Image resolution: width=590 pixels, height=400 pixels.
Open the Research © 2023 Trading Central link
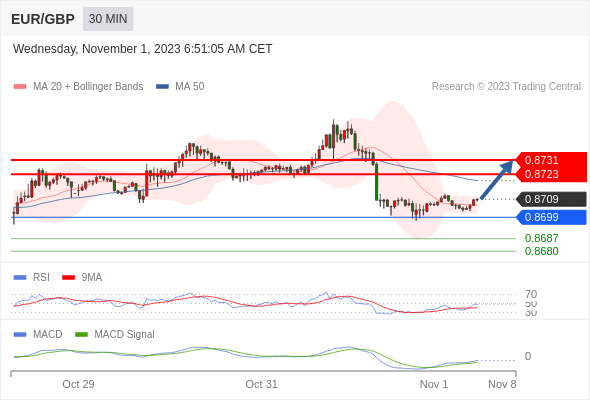pos(506,87)
